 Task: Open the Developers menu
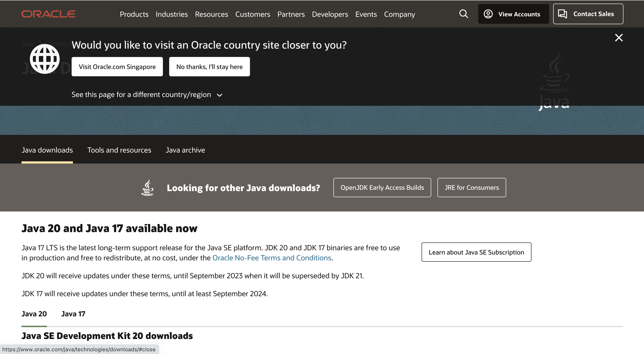tap(330, 14)
